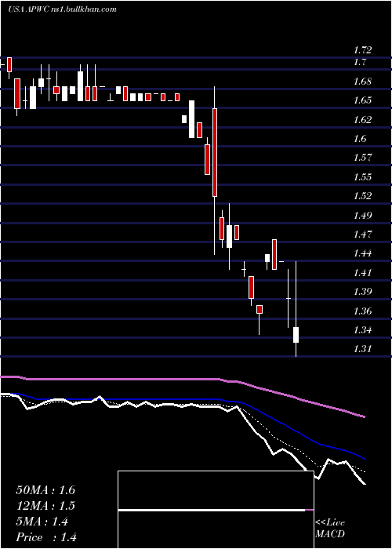Select the '5MA : 1.4' readout
The width and height of the screenshot is (392, 549).
42,522
